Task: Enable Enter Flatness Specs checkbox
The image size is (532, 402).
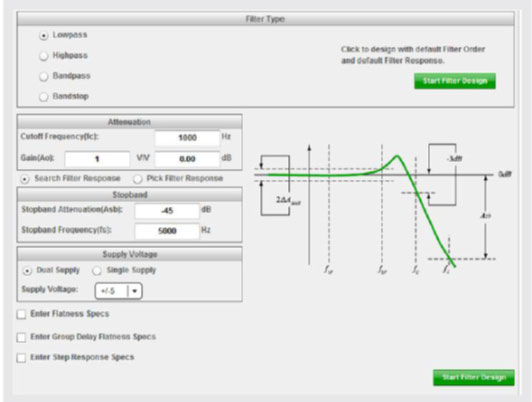Action: click(21, 314)
